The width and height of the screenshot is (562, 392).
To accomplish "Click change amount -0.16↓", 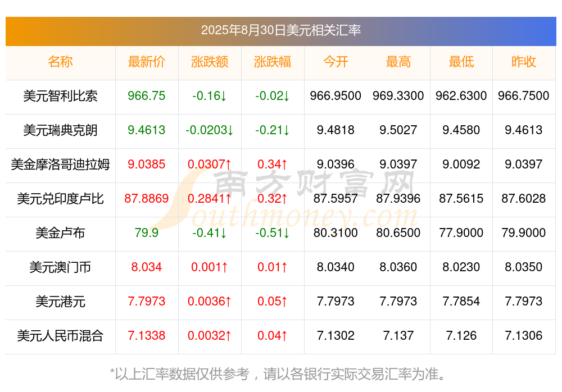I will 209,96.
